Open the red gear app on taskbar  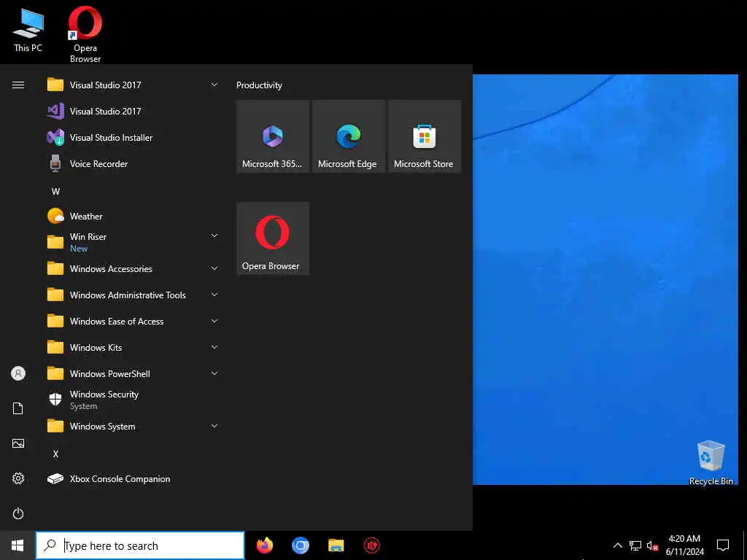pyautogui.click(x=371, y=545)
